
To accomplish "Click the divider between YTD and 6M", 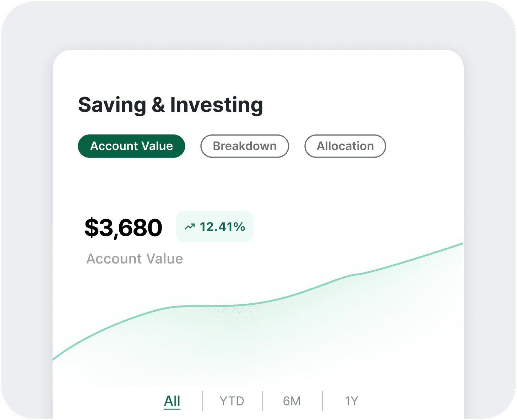I will click(262, 401).
